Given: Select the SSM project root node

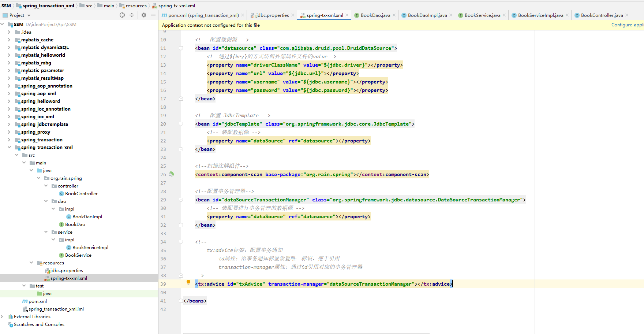Looking at the screenshot, I should tap(18, 24).
